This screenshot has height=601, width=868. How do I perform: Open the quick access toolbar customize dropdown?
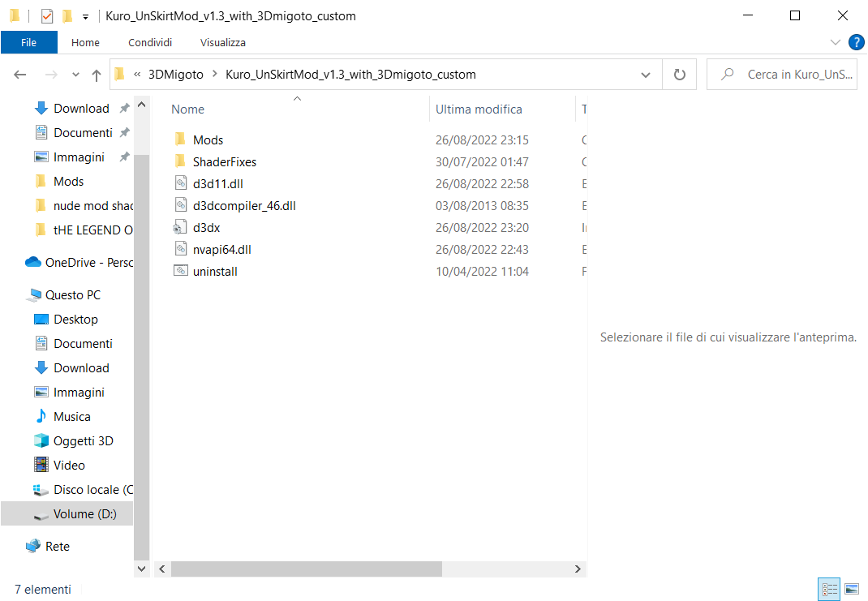click(85, 16)
